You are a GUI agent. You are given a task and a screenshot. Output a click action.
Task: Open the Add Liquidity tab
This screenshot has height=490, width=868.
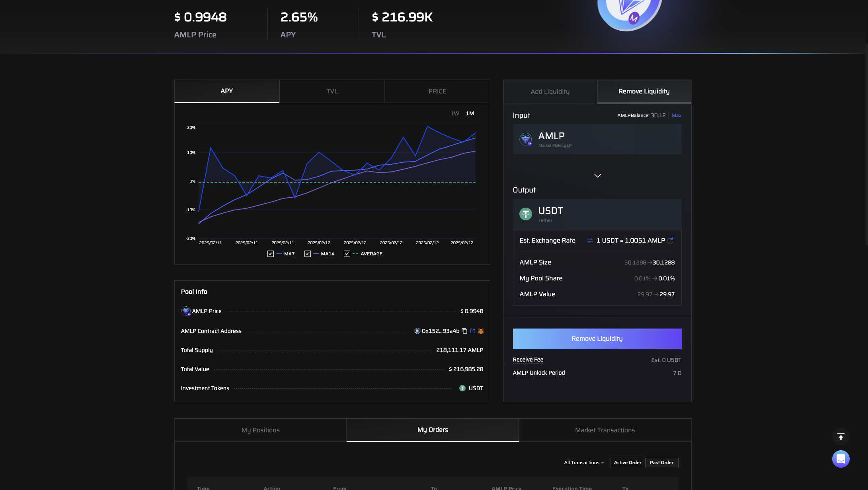pos(550,91)
